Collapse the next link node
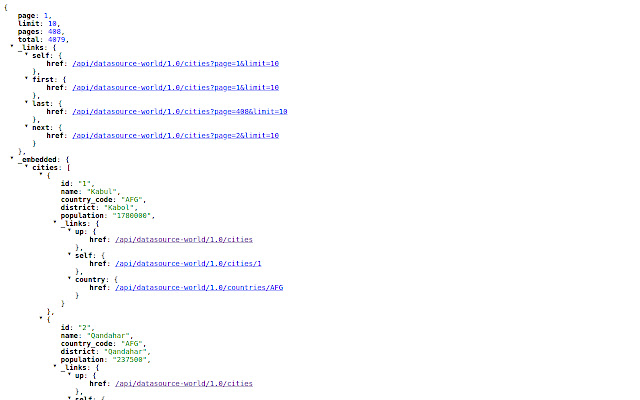Image resolution: width=640 pixels, height=400 pixels. (26, 126)
